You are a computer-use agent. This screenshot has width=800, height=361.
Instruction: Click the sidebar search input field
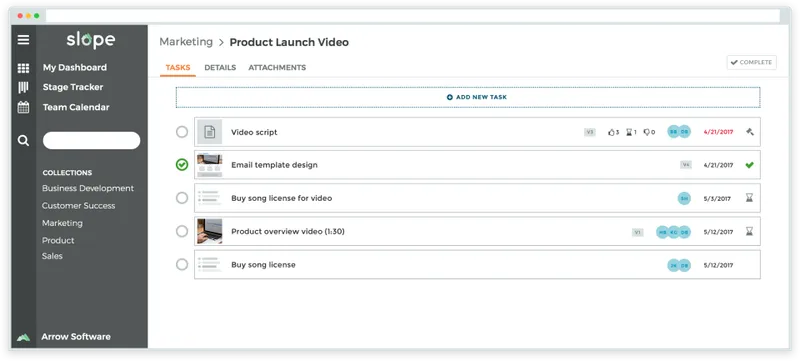click(91, 141)
